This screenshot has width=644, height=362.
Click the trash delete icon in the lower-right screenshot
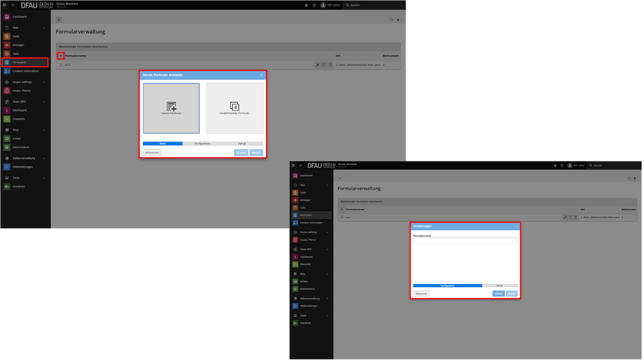pos(575,217)
